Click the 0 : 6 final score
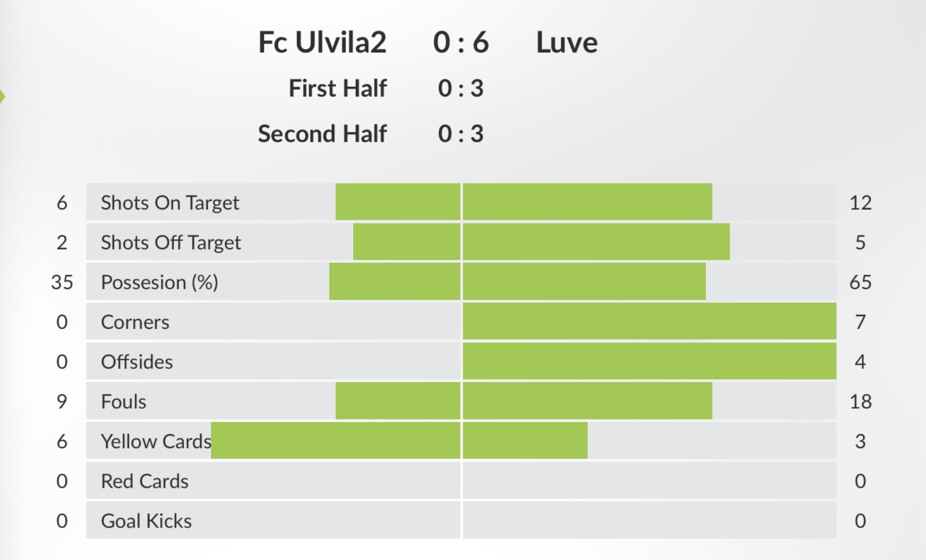926x560 pixels. point(460,43)
